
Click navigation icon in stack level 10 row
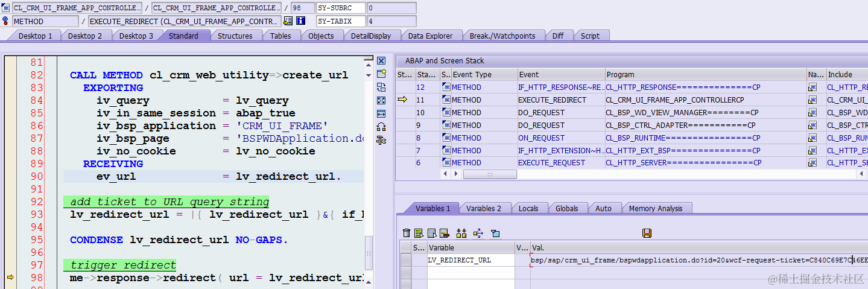(813, 113)
